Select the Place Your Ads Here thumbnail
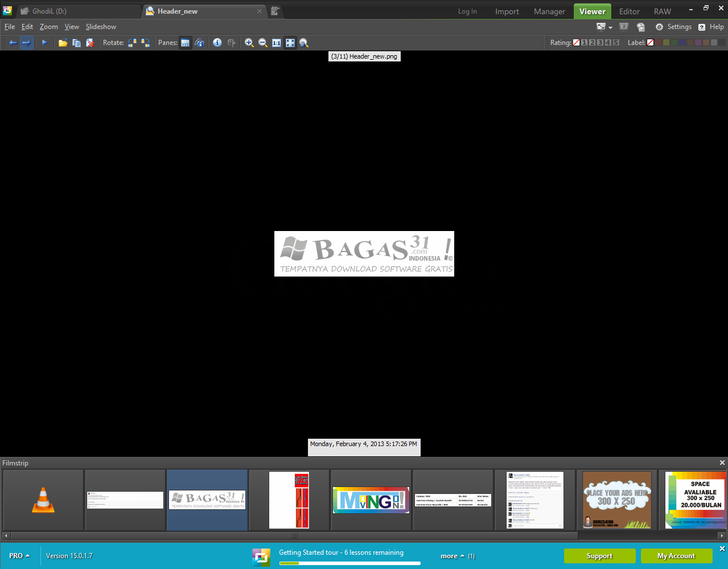This screenshot has width=728, height=569. (x=617, y=500)
